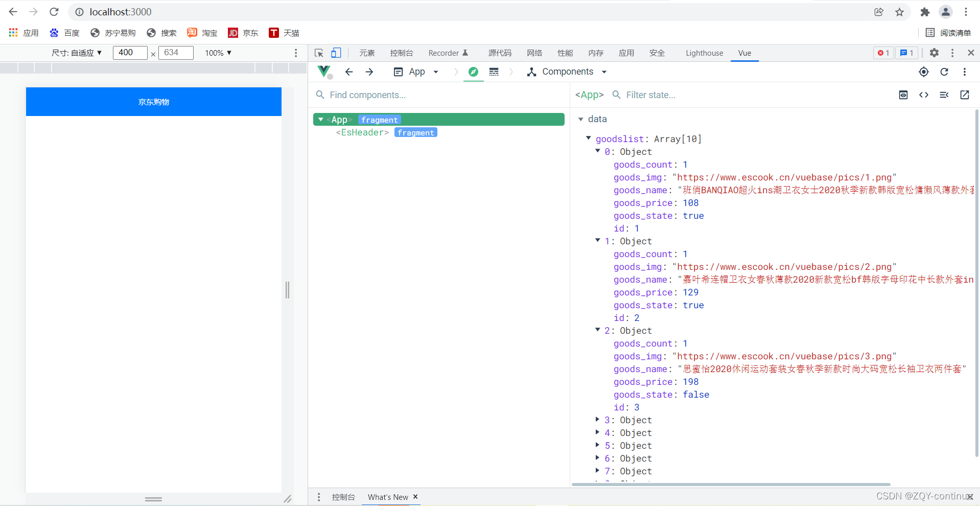Screen dimensions: 980x506
Task: Switch to the 性能 tab
Action: pos(565,53)
